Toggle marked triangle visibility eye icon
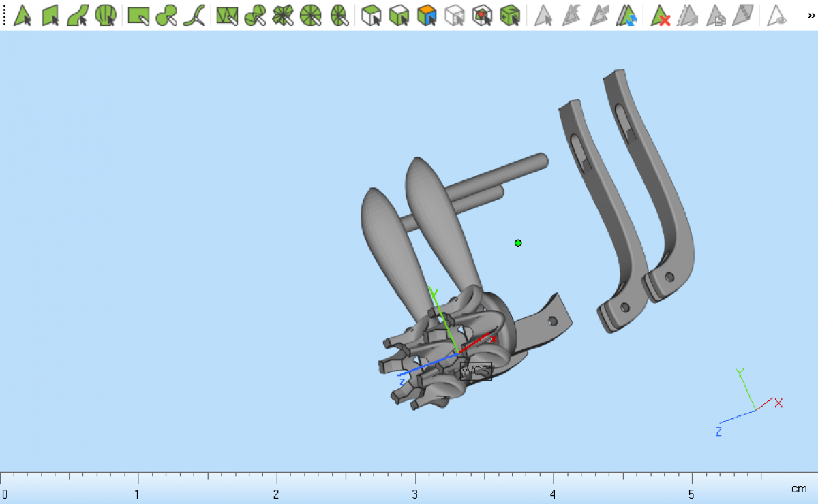The width and height of the screenshot is (818, 504). point(776,15)
